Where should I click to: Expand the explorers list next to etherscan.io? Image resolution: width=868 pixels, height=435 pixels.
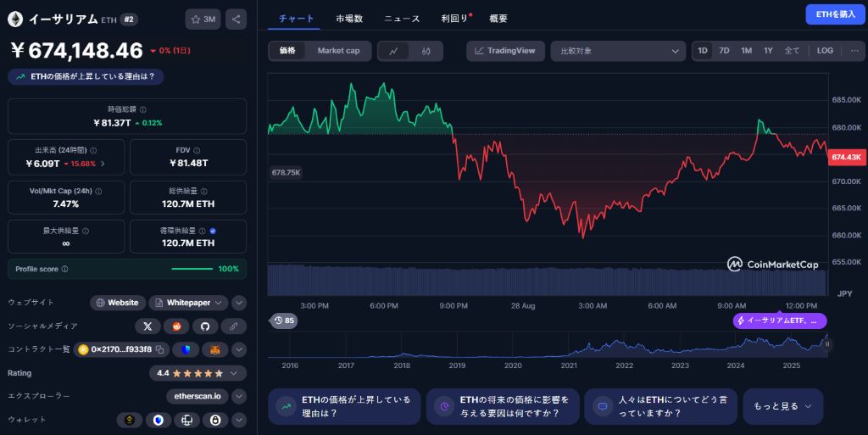[x=238, y=396]
